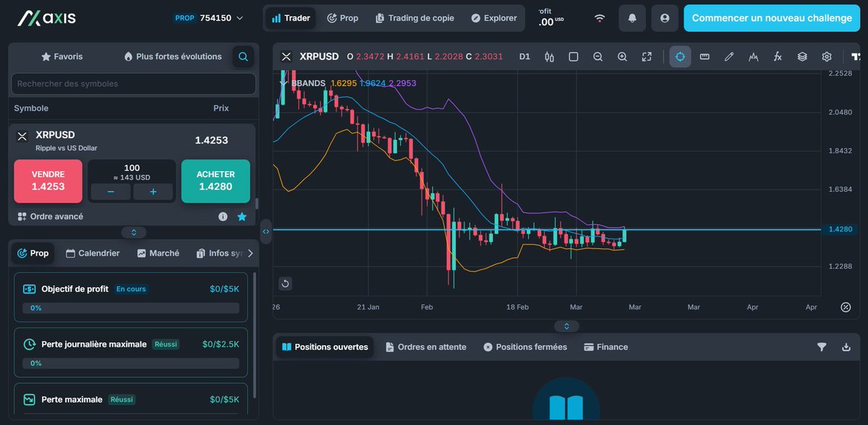This screenshot has width=868, height=425.
Task: Click the Wi-Fi connection status icon
Action: 600,18
